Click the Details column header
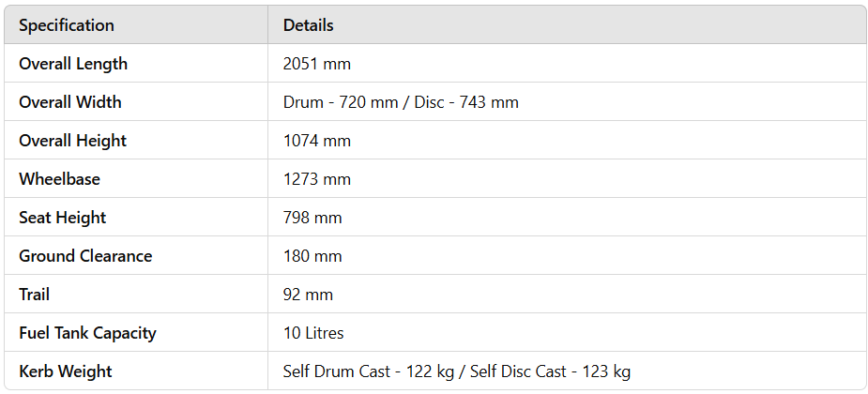868x394 pixels. coord(309,25)
